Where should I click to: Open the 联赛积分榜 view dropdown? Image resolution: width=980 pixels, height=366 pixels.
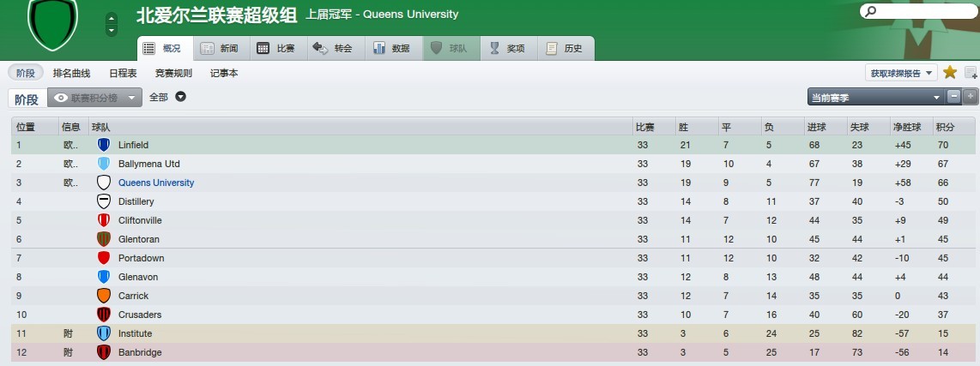pos(94,98)
